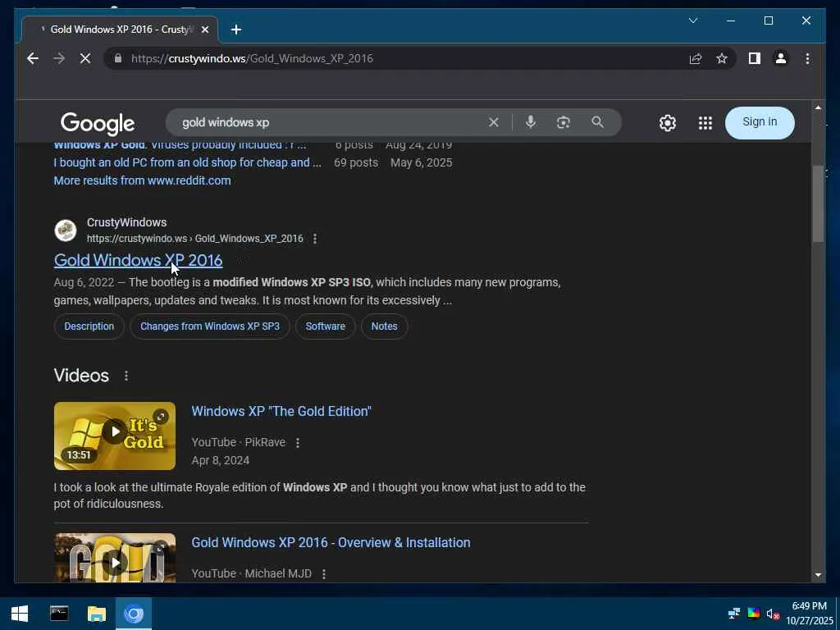Viewport: 840px width, 630px height.
Task: Click the colorful tray icon
Action: click(x=753, y=614)
